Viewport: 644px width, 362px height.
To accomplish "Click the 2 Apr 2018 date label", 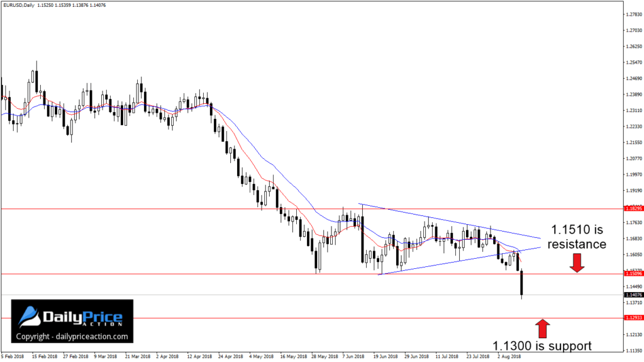I will pos(167,357).
